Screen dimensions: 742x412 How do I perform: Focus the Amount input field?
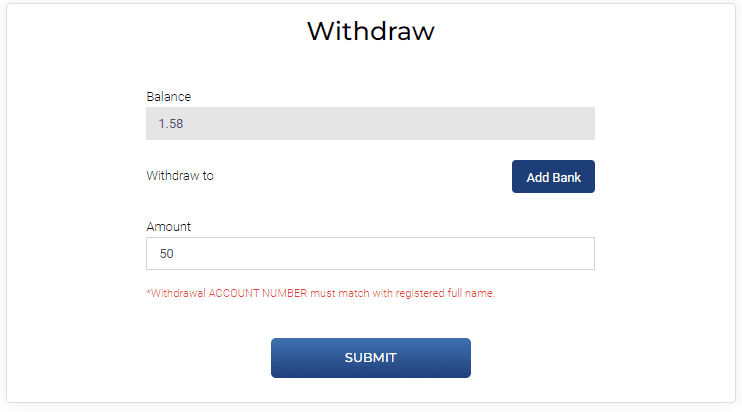(370, 254)
